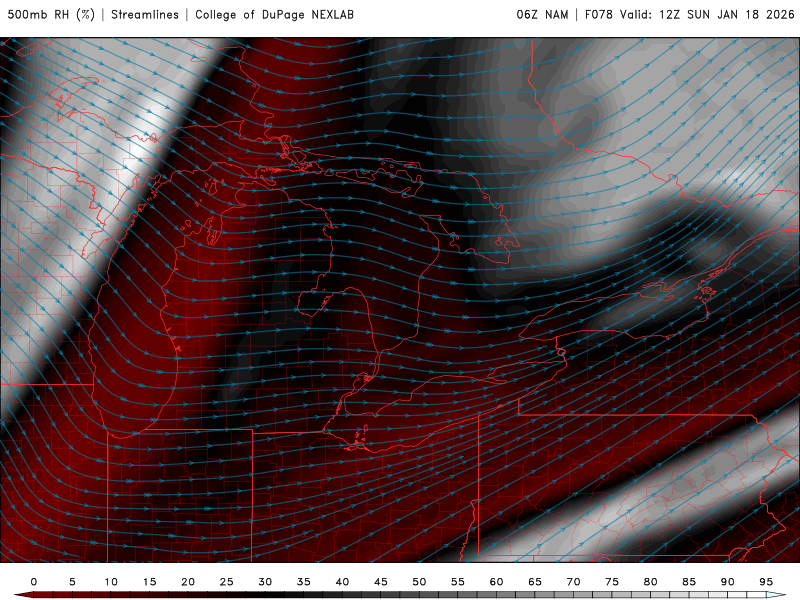Click the 70 label on color scale
The image size is (800, 600).
coord(573,582)
